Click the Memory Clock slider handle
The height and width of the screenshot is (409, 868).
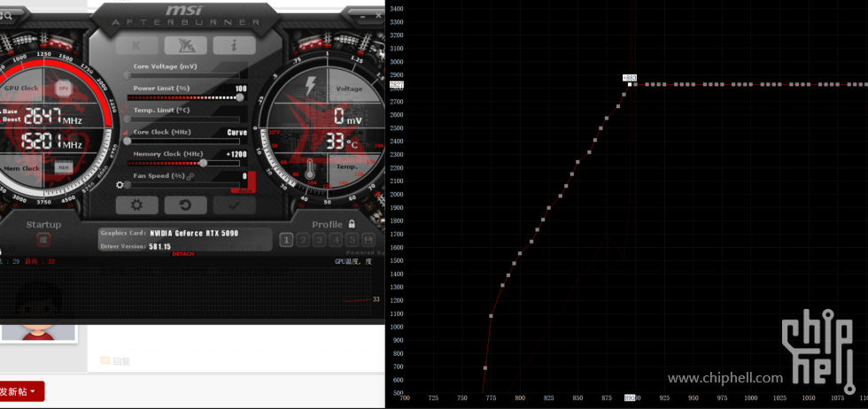coord(203,163)
